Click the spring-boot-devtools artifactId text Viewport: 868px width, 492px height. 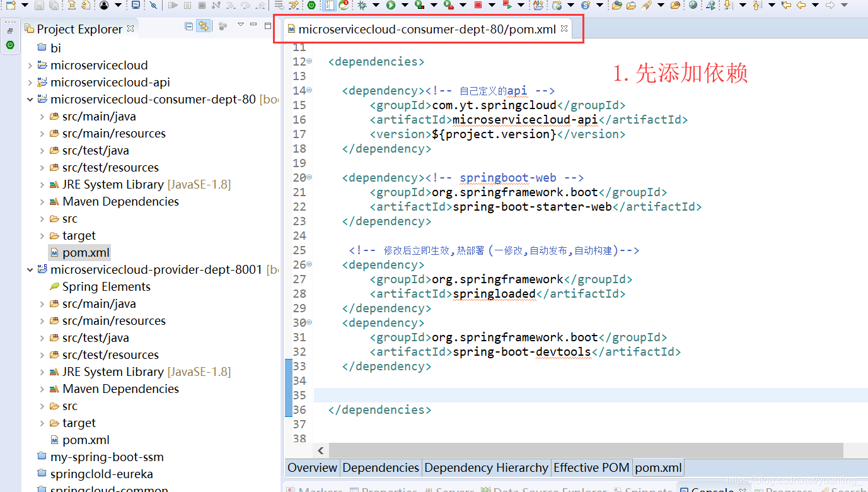click(521, 351)
